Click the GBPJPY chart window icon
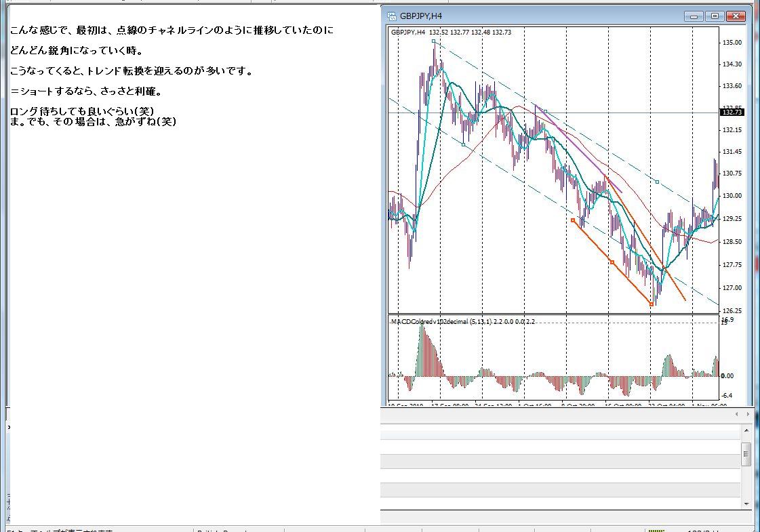Image resolution: width=760 pixels, height=532 pixels. pyautogui.click(x=392, y=16)
